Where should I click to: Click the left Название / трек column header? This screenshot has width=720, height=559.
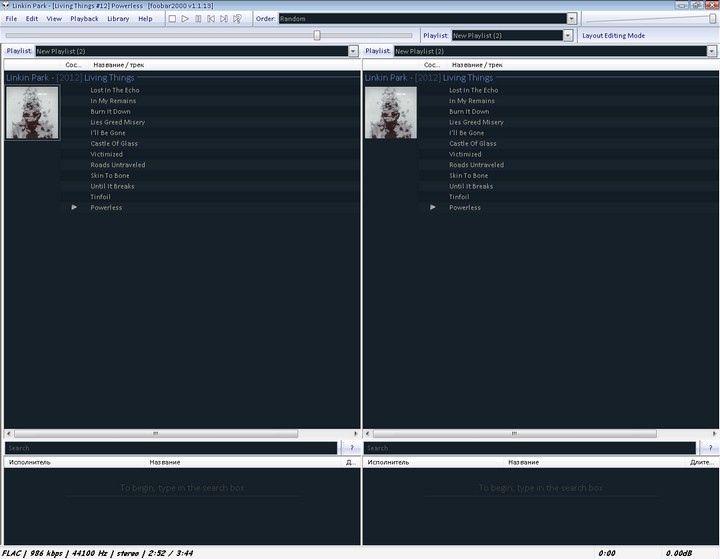click(x=118, y=65)
